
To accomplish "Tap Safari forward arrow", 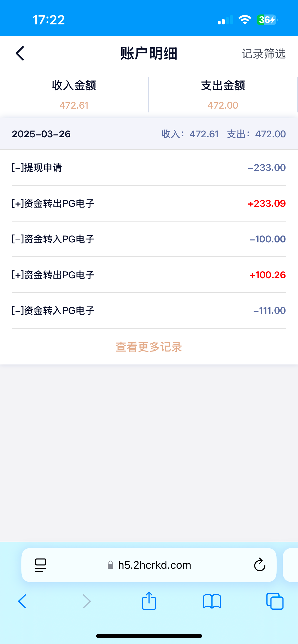I will click(x=87, y=601).
